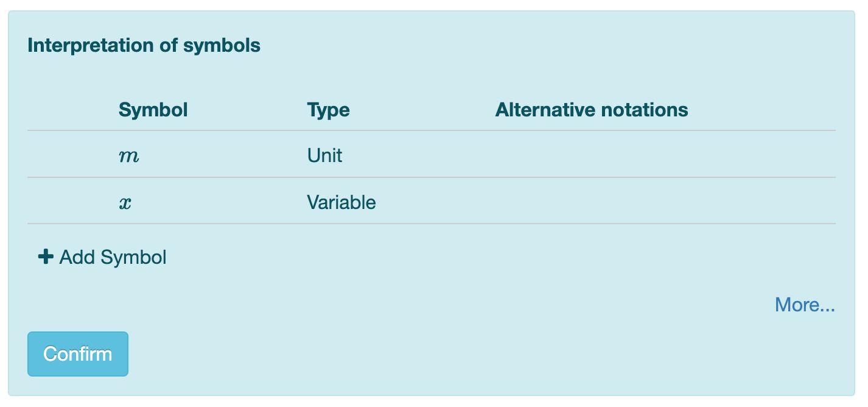The height and width of the screenshot is (407, 868).
Task: Select the symbol m entry
Action: 128,156
